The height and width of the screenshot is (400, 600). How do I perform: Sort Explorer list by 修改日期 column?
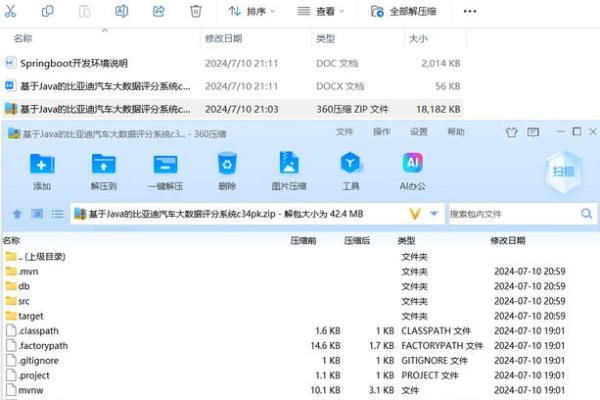tap(223, 38)
